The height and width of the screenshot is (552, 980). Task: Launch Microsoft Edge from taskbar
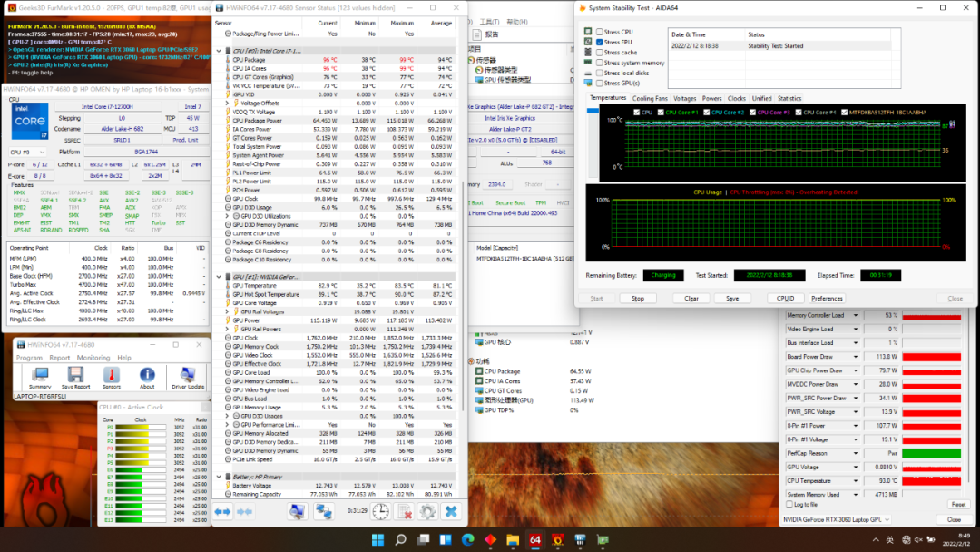[468, 539]
